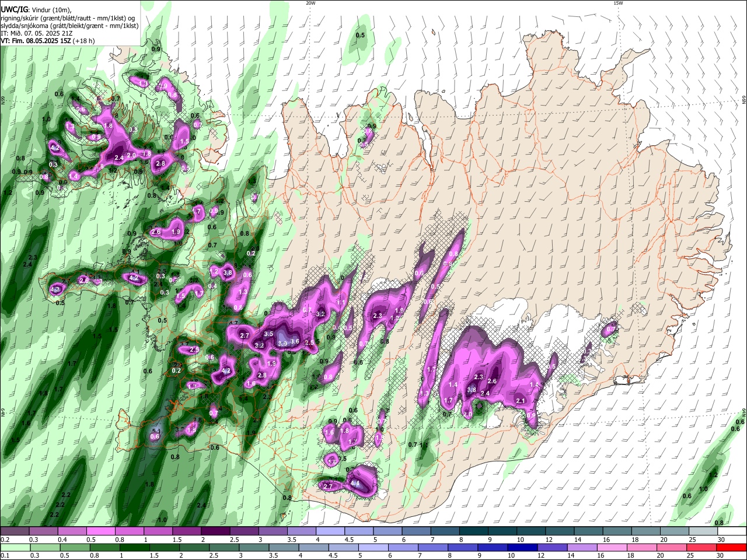
Task: Click the 'slydda/snjókoma' description line
Action: pos(69,26)
